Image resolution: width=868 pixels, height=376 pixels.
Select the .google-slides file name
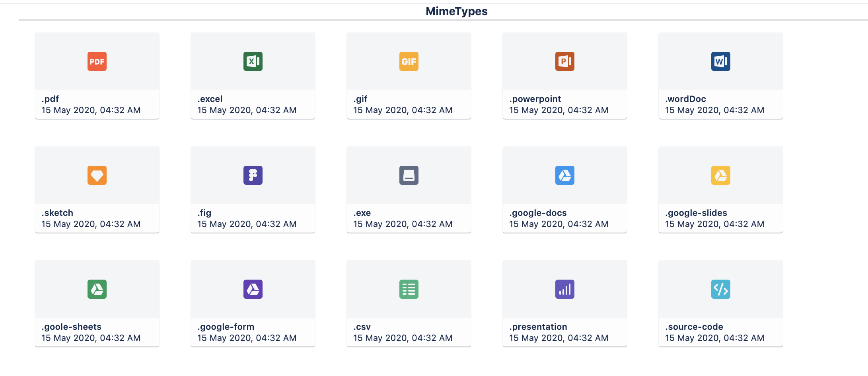coord(696,213)
